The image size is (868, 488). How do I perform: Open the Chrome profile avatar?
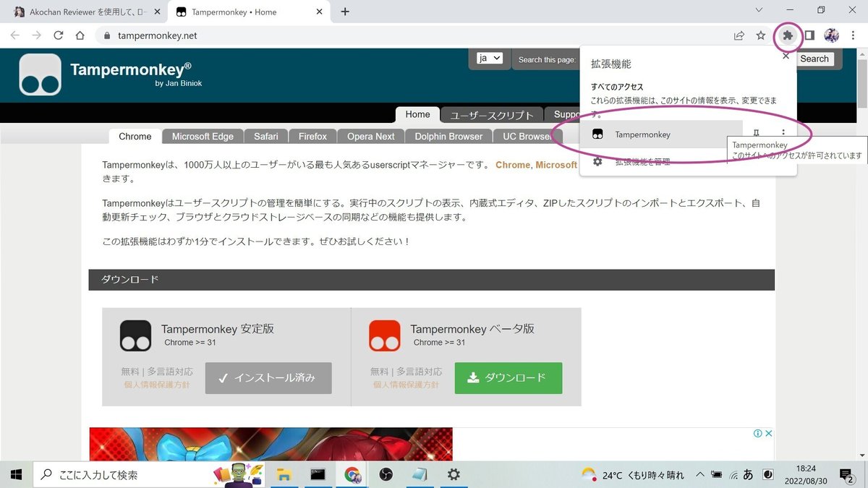coord(831,35)
